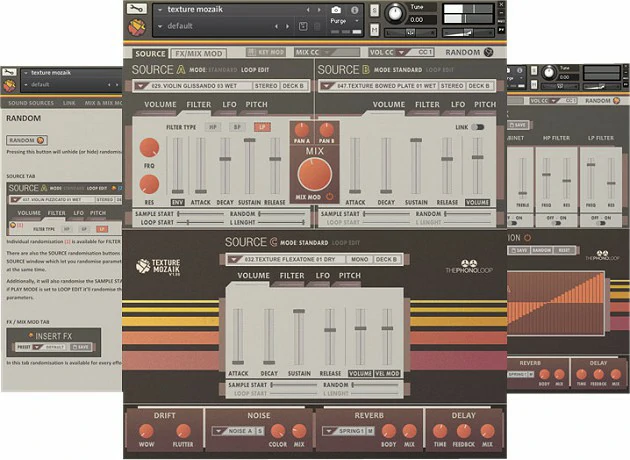Click the DELAY TIME knob
630x460 pixels.
point(440,431)
